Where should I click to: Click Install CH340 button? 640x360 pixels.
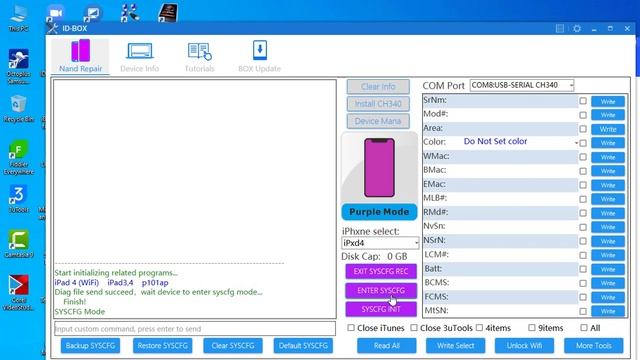(x=378, y=104)
